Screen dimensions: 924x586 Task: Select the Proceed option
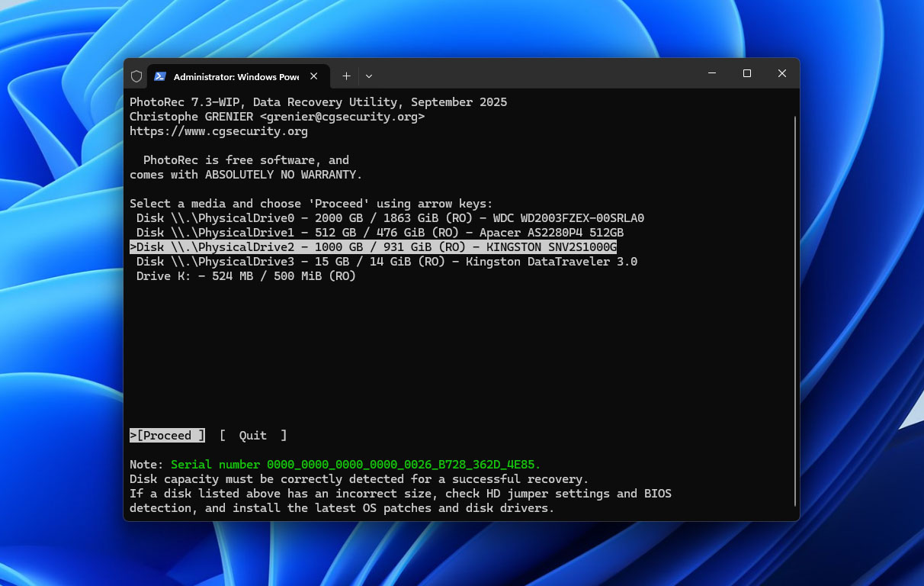[168, 436]
